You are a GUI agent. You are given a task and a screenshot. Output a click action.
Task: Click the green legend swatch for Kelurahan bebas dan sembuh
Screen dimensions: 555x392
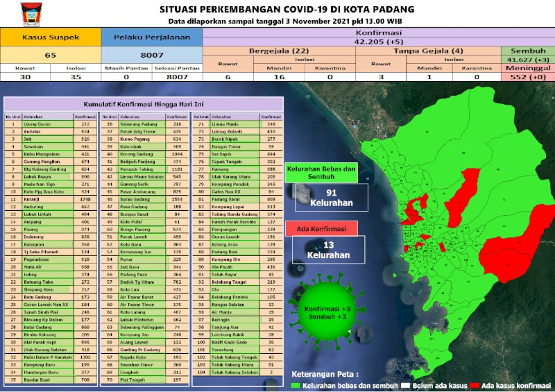(x=296, y=386)
